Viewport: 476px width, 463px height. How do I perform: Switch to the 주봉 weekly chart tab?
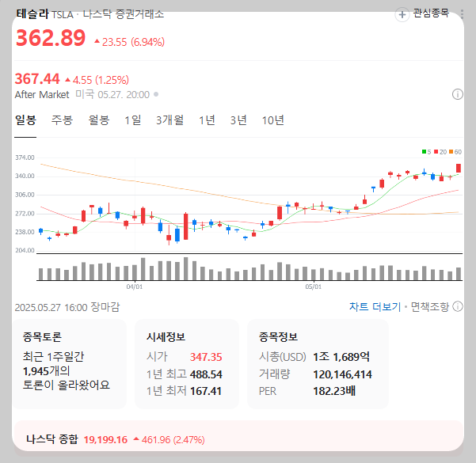pos(62,120)
